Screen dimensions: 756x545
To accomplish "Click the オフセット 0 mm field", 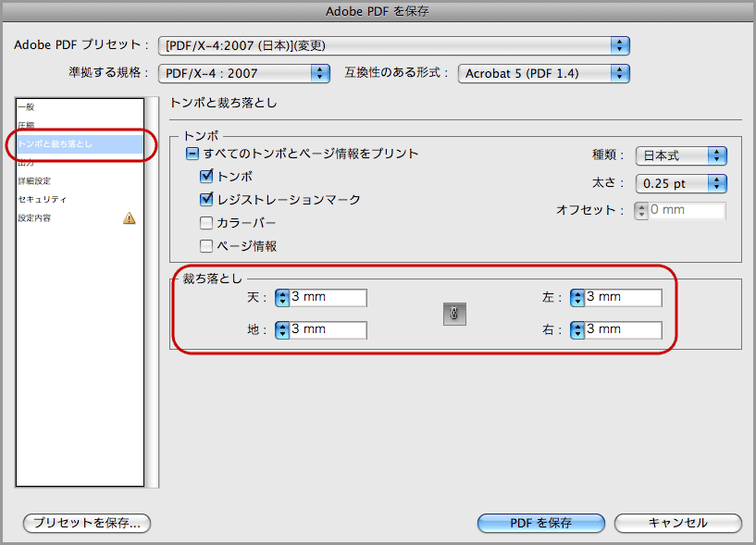I will (x=687, y=211).
